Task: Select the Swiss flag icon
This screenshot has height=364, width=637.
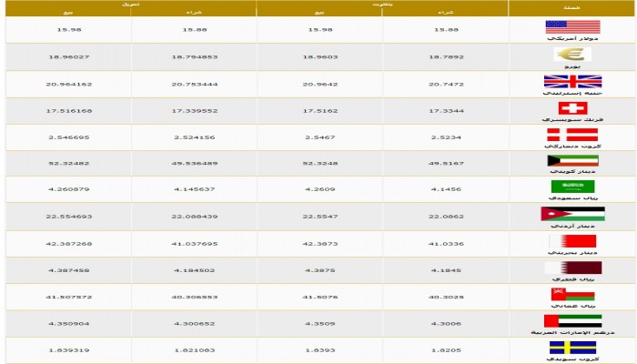Action: [572, 108]
